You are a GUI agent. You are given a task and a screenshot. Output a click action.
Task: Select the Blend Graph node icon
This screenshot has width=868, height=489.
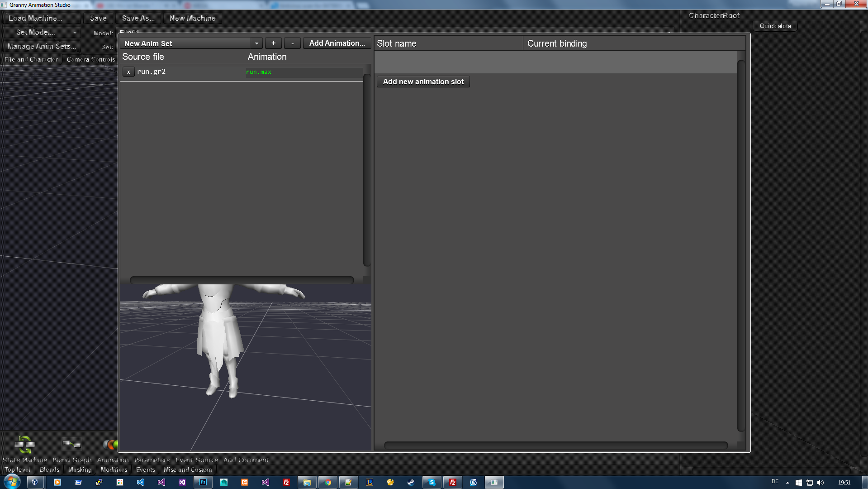pos(71,445)
